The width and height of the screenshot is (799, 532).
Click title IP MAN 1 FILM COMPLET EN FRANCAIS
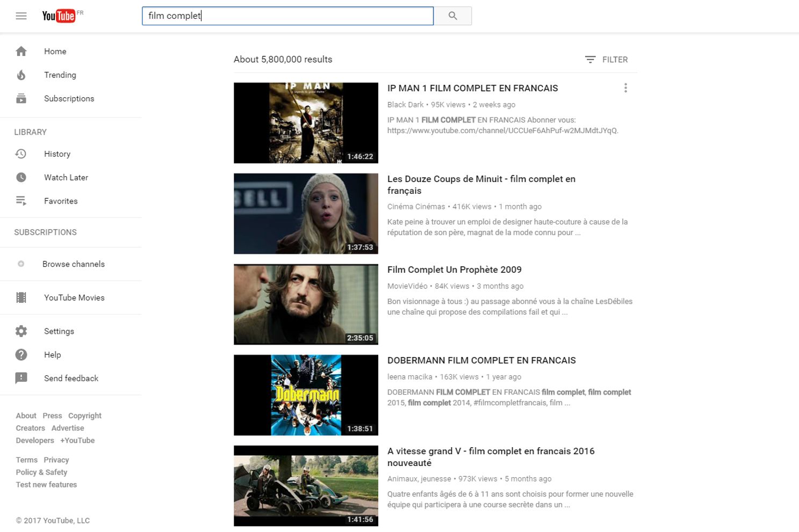pyautogui.click(x=472, y=88)
